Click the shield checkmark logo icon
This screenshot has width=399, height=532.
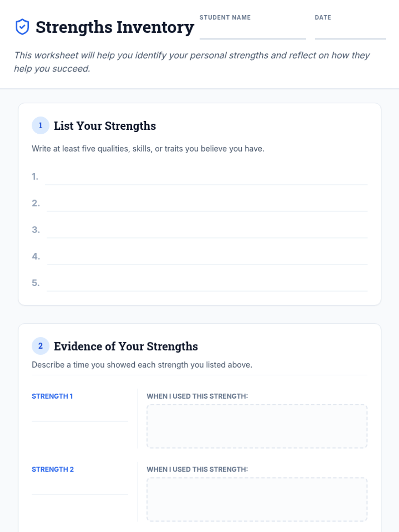pyautogui.click(x=22, y=27)
